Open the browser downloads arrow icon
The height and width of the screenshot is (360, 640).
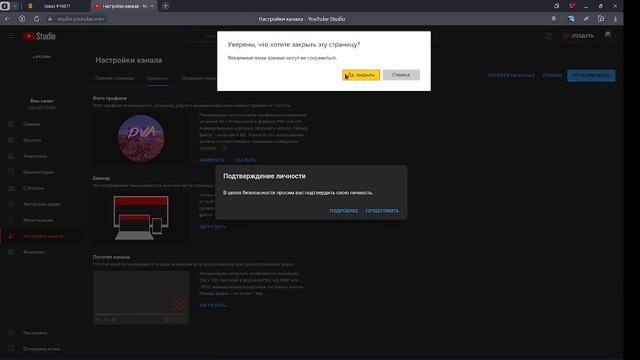point(616,19)
